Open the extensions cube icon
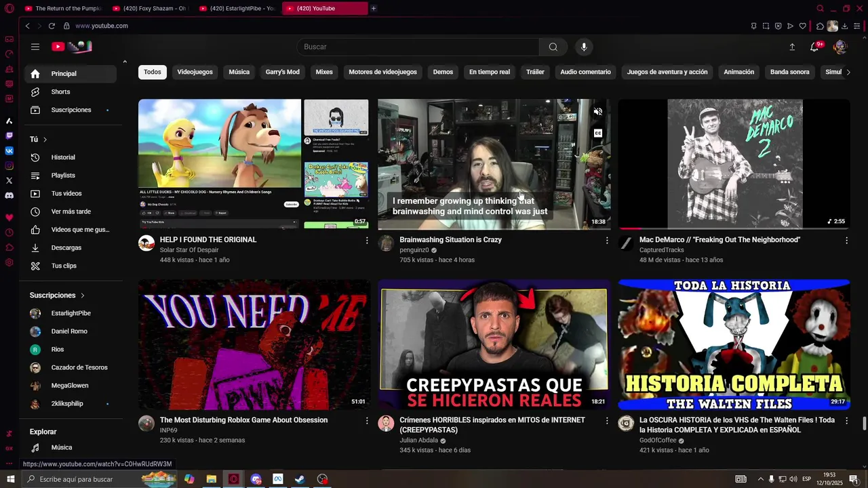 tap(820, 26)
